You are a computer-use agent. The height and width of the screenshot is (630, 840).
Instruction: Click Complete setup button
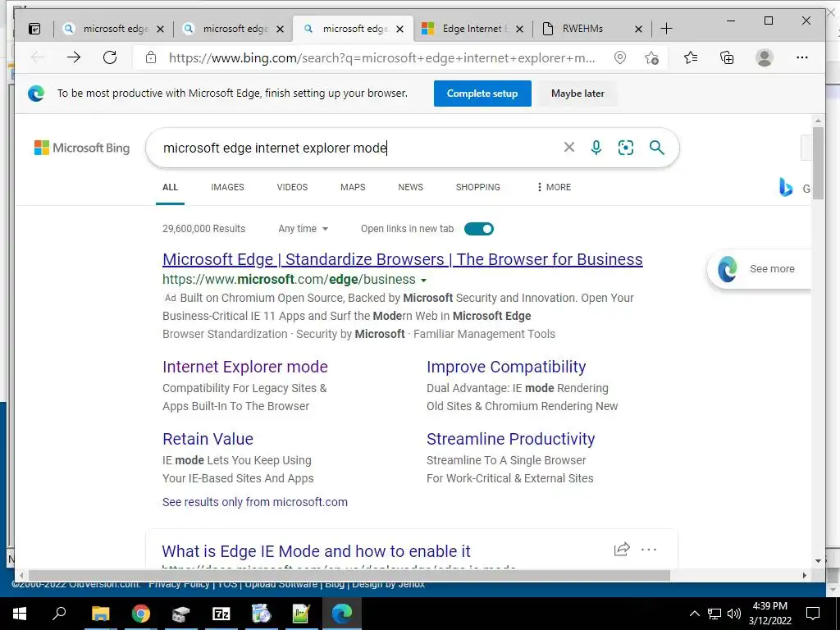coord(482,94)
